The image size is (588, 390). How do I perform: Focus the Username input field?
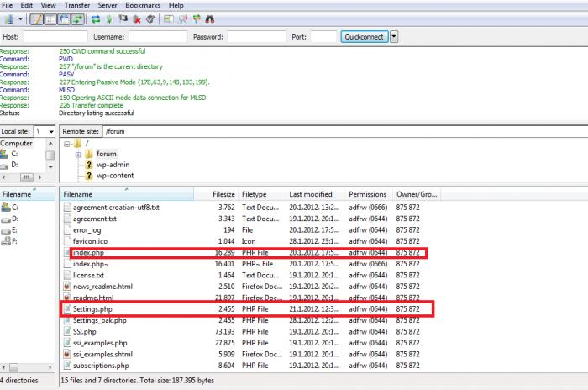[158, 37]
